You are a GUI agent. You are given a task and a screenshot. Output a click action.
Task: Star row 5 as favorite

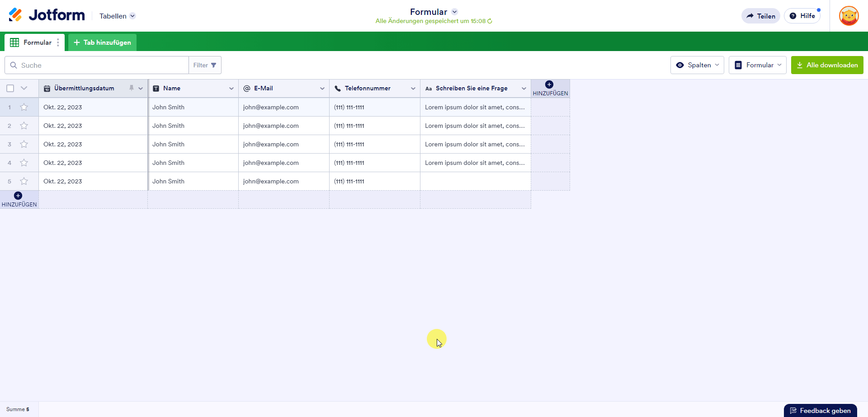tap(24, 181)
